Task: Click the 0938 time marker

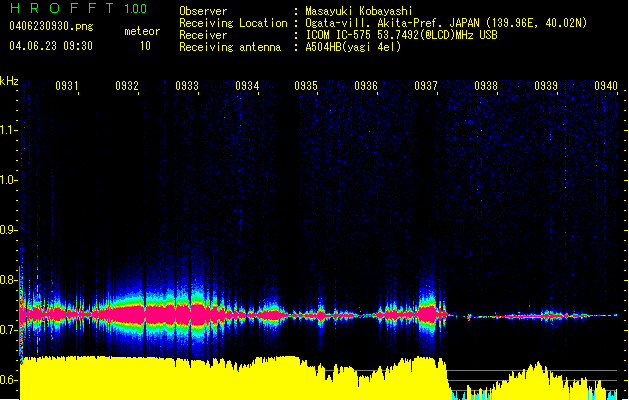Action: click(x=486, y=85)
